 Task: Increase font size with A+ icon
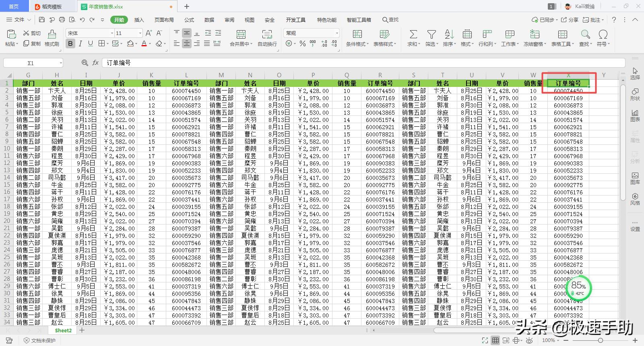tap(149, 33)
